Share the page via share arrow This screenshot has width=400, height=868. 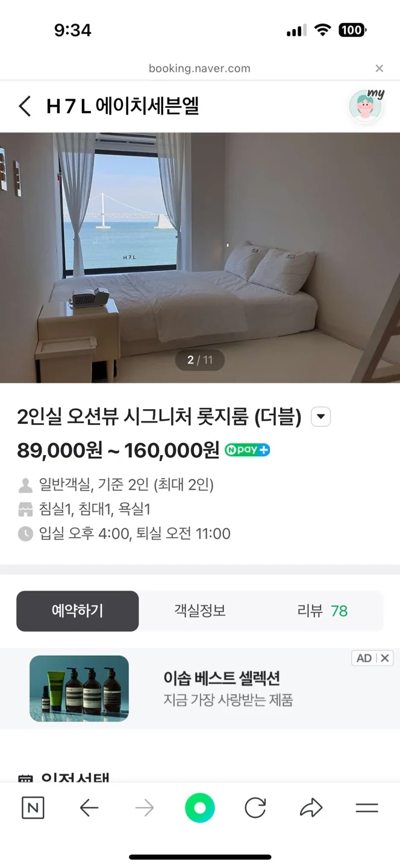pos(311,808)
